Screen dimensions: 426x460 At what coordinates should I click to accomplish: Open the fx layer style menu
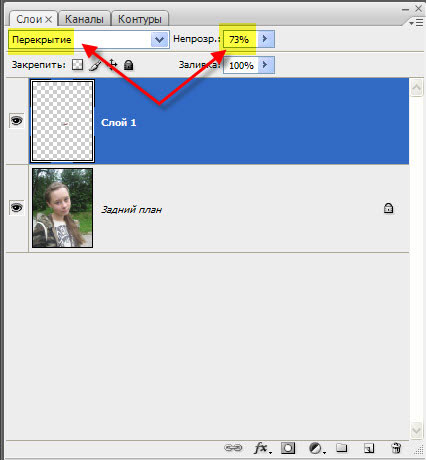262,448
